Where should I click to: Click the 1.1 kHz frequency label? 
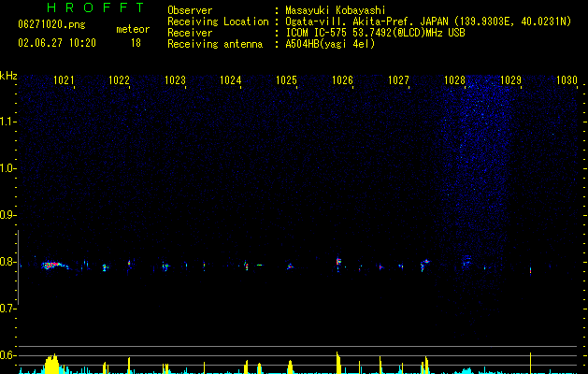7,122
